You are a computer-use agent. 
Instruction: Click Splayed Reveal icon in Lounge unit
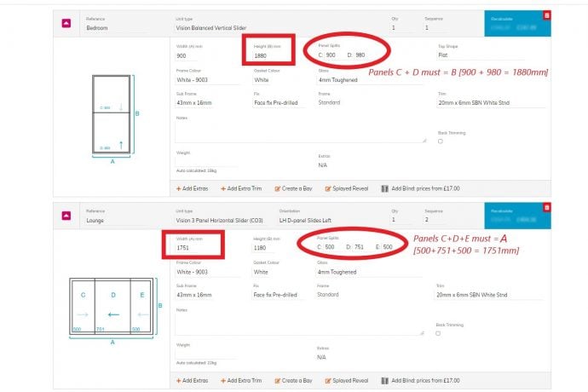(x=327, y=380)
